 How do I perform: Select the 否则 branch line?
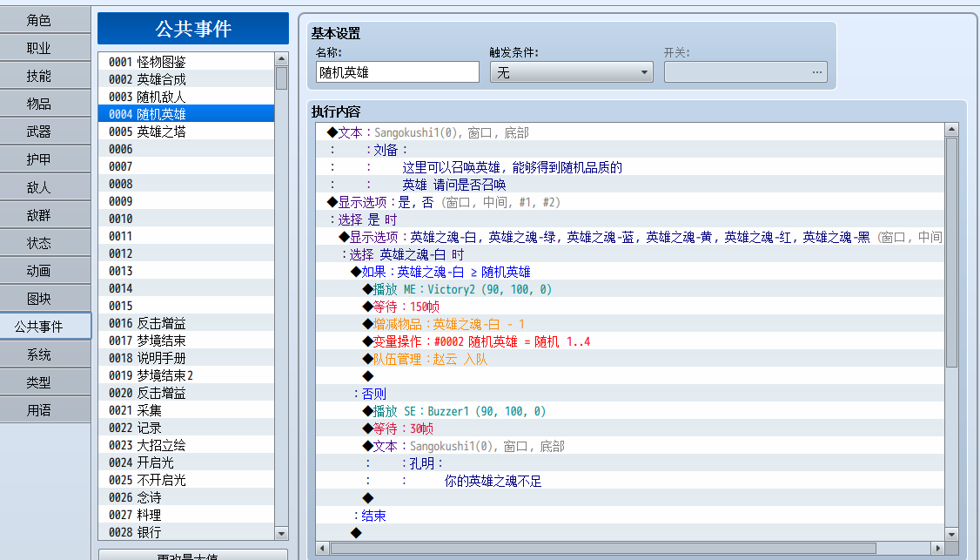(630, 394)
